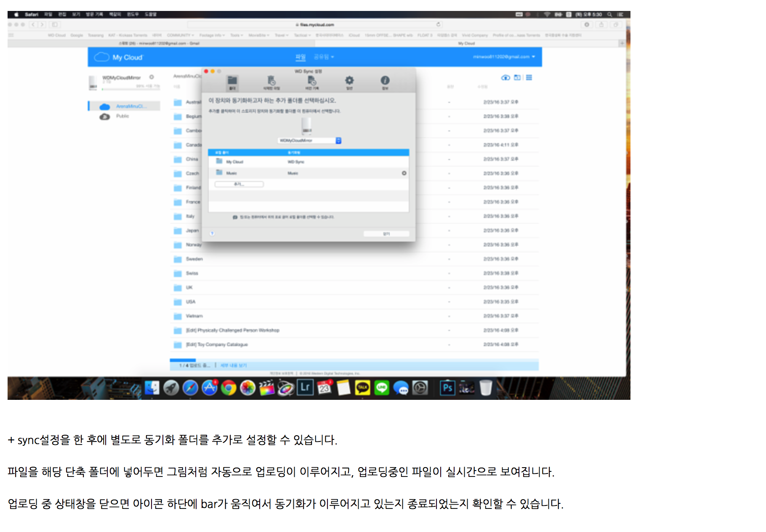Open Calendar from the dock
The image size is (766, 532).
point(324,388)
